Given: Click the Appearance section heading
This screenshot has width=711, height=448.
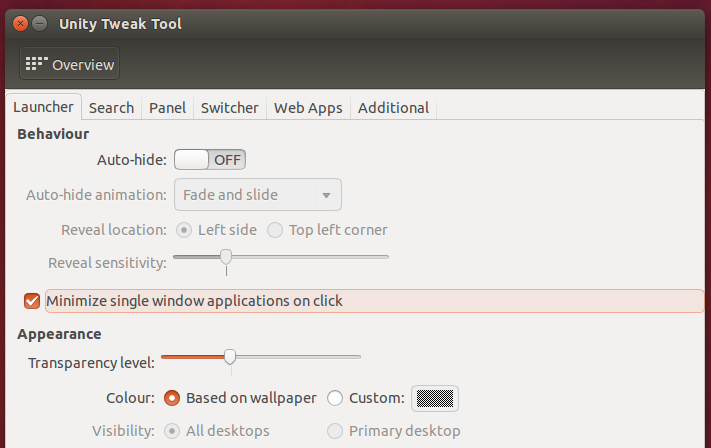Looking at the screenshot, I should [59, 334].
